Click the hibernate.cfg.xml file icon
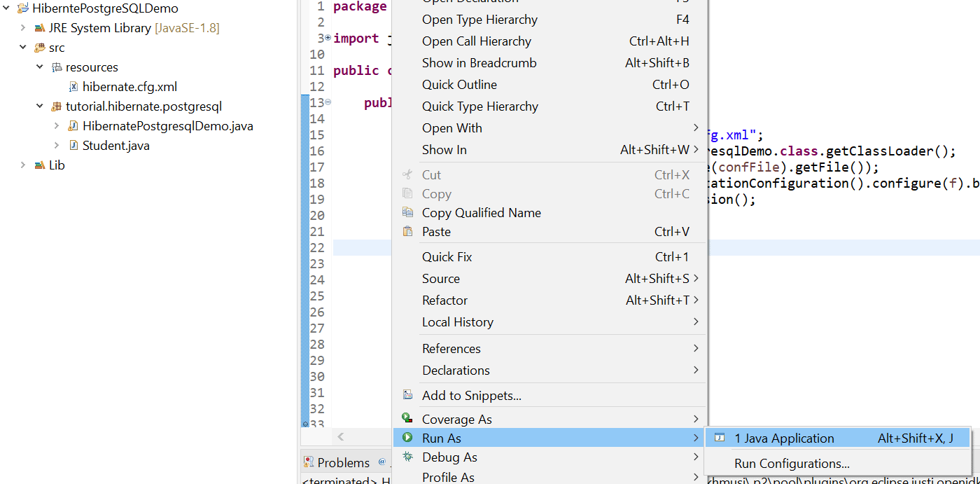 pos(73,87)
